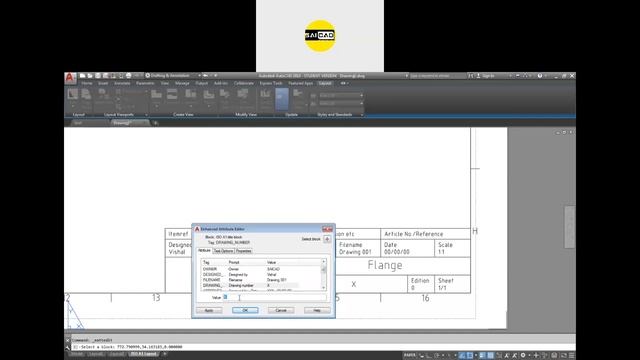
Task: Click the Edit View icon in Modify View
Action: (x=224, y=95)
